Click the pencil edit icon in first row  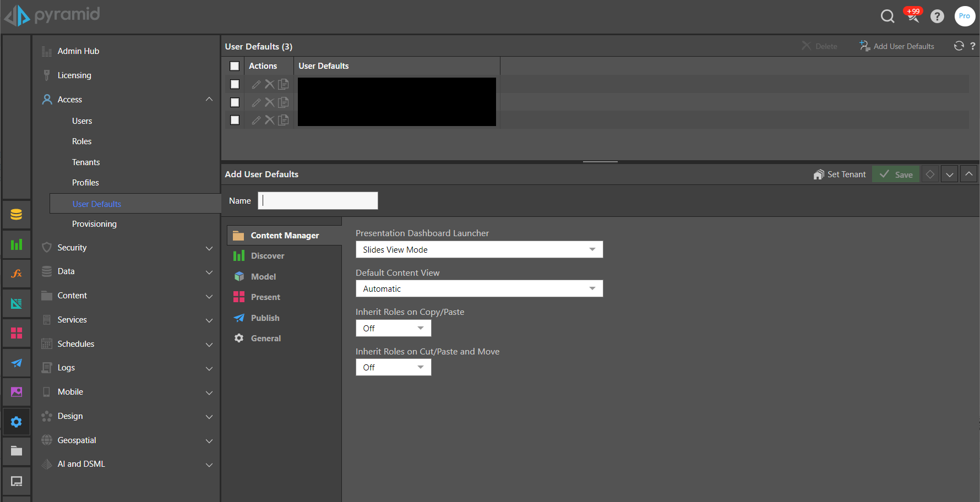(256, 84)
